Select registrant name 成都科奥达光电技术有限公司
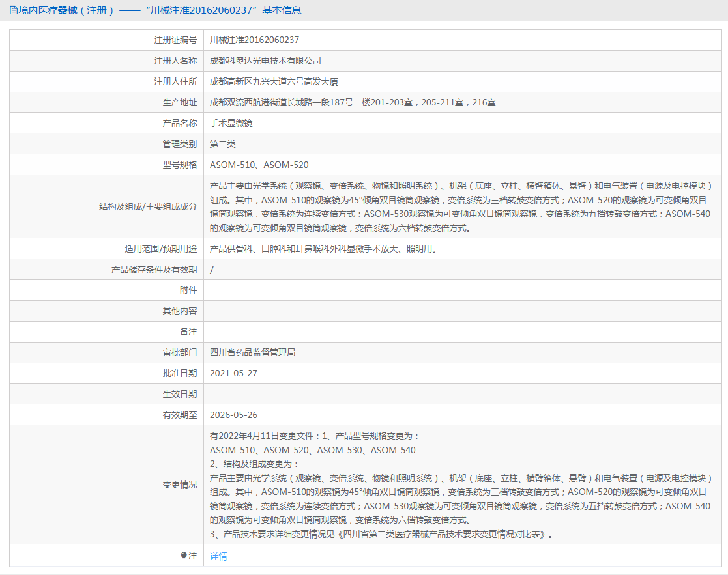The image size is (728, 575). (x=265, y=61)
